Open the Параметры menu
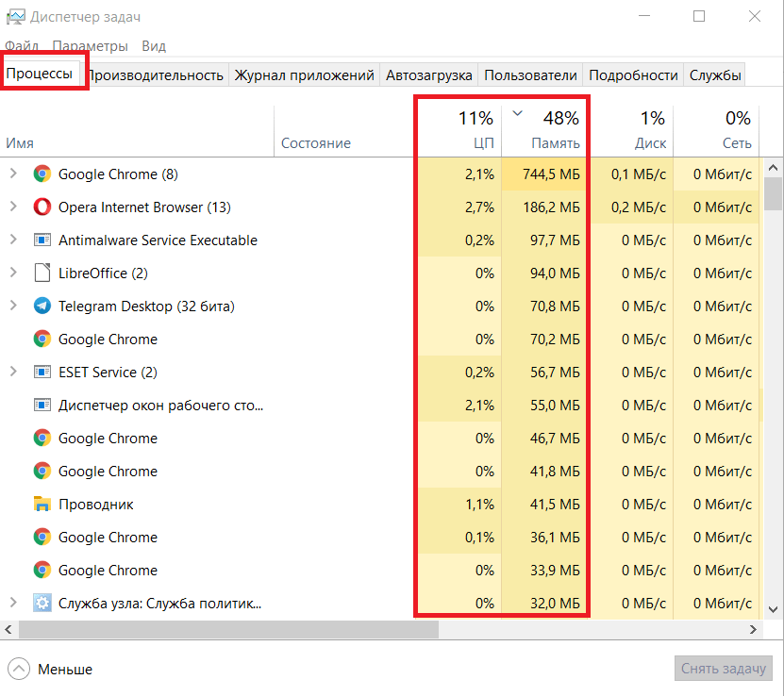This screenshot has height=696, width=784. pos(90,46)
